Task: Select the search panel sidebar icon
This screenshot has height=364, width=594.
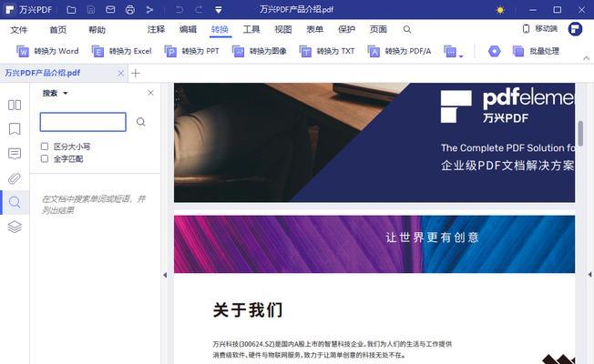Action: tap(15, 202)
